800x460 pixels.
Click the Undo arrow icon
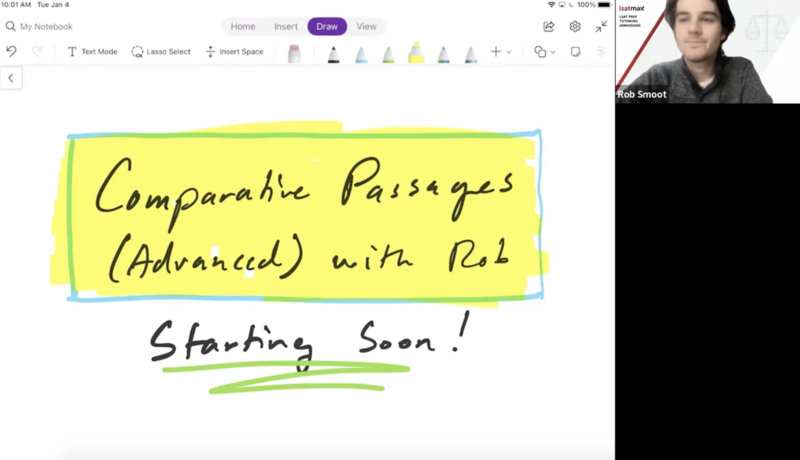point(11,51)
